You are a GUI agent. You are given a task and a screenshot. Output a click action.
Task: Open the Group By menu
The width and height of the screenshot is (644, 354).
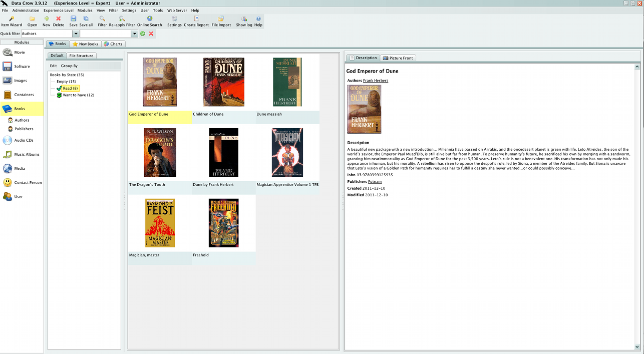tap(69, 66)
